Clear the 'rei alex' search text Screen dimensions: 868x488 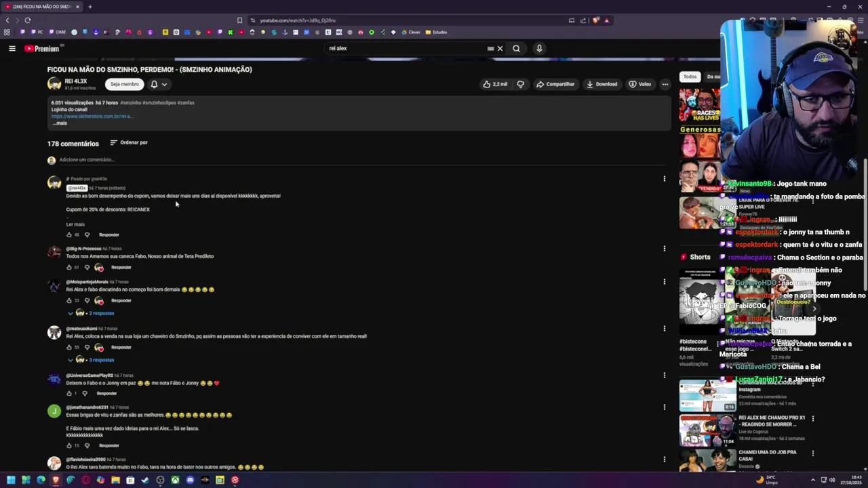(x=500, y=48)
